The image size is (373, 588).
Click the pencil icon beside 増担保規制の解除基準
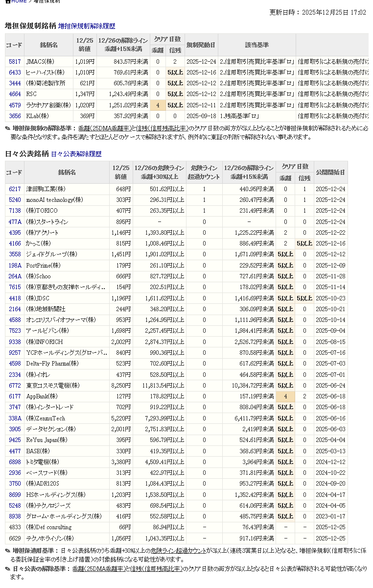[7, 128]
